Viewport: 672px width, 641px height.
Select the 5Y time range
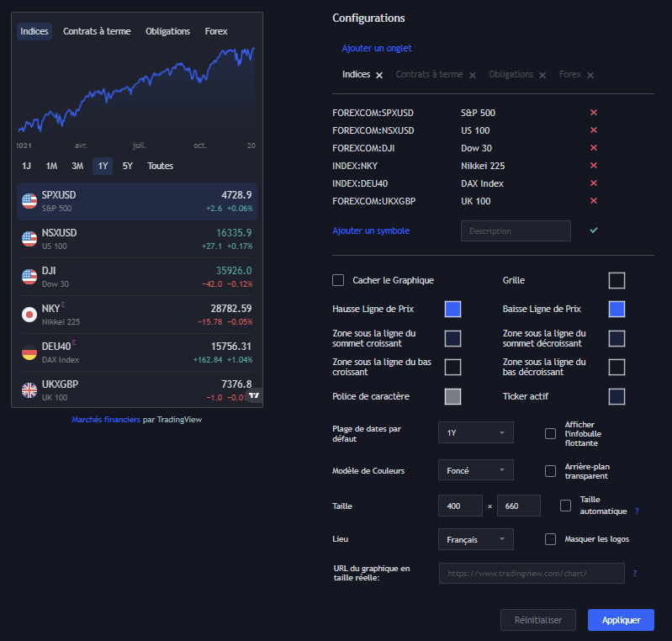(x=127, y=166)
